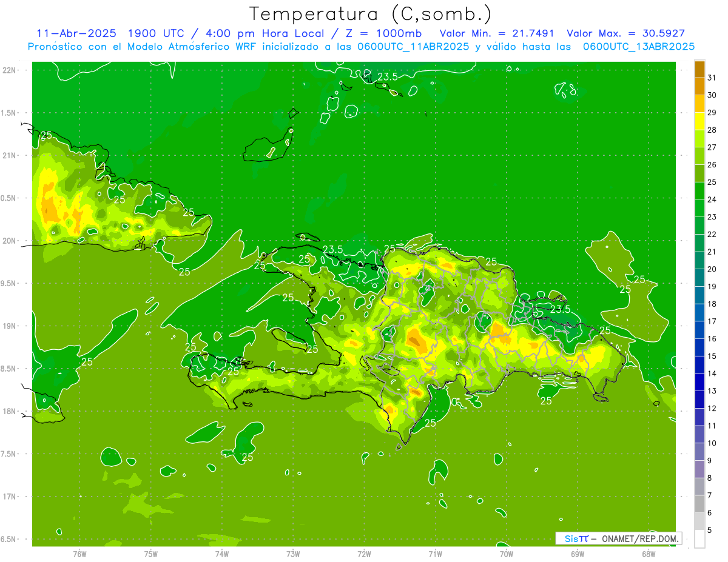Pick the green legend swatch between 24 and 25

pos(699,190)
